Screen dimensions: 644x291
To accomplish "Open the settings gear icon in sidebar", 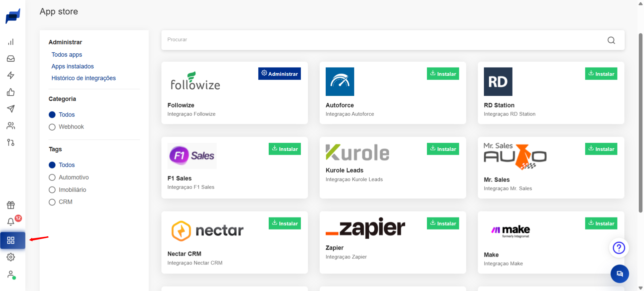I will point(11,257).
